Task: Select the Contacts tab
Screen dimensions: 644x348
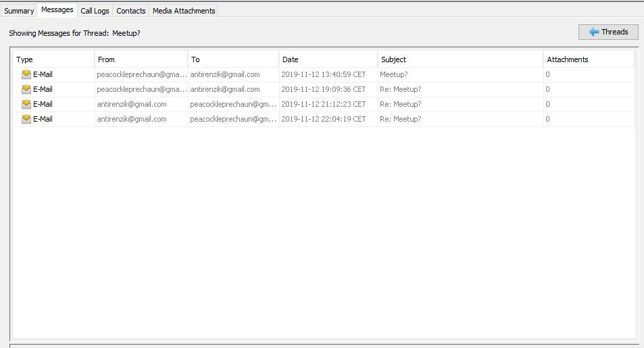Action: (x=131, y=11)
